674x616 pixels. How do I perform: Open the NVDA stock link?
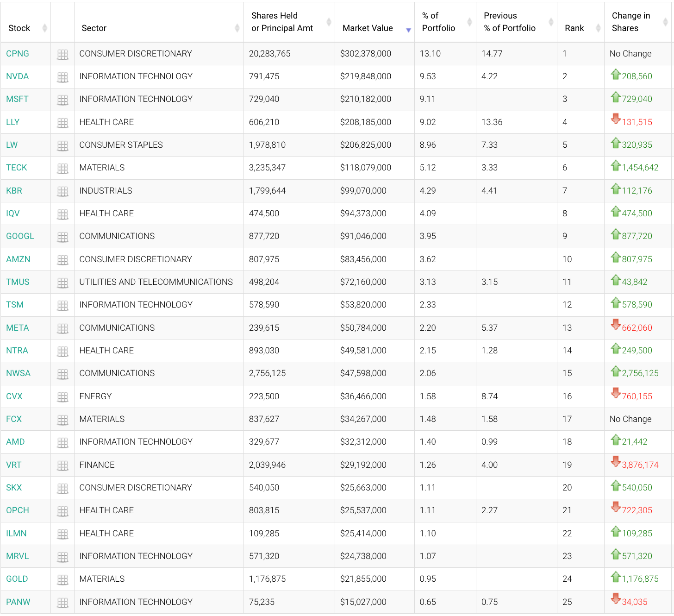coord(18,76)
